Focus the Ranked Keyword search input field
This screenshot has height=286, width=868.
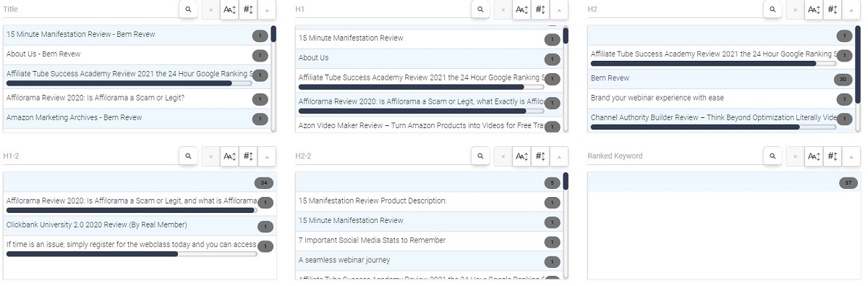coord(675,156)
